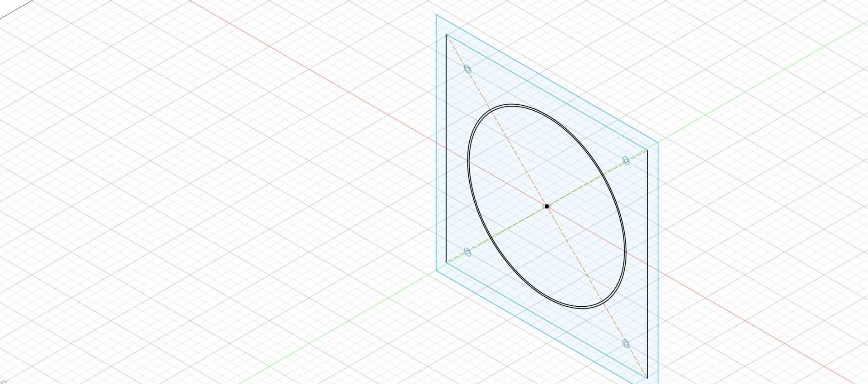Select the lower-left small hole circle

coord(467,252)
